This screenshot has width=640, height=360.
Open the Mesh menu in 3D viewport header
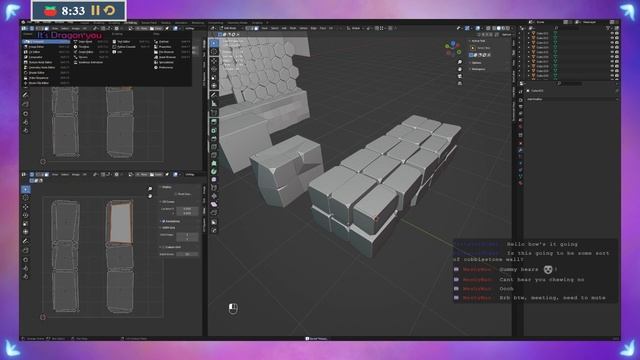click(x=293, y=28)
